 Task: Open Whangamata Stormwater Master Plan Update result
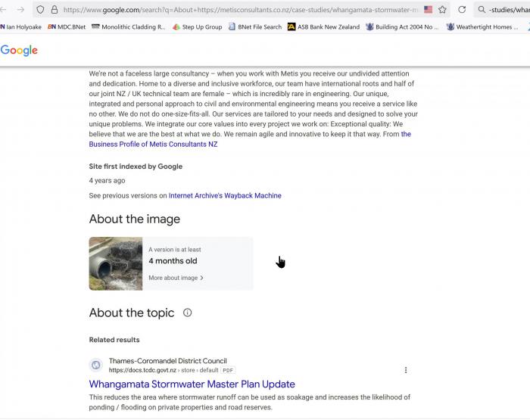click(x=192, y=384)
